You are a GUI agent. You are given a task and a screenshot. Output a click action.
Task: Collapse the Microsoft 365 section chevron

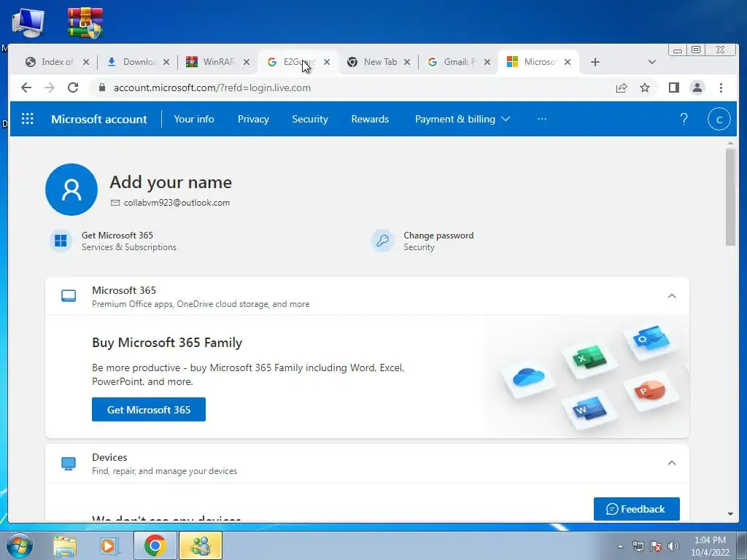coord(672,296)
